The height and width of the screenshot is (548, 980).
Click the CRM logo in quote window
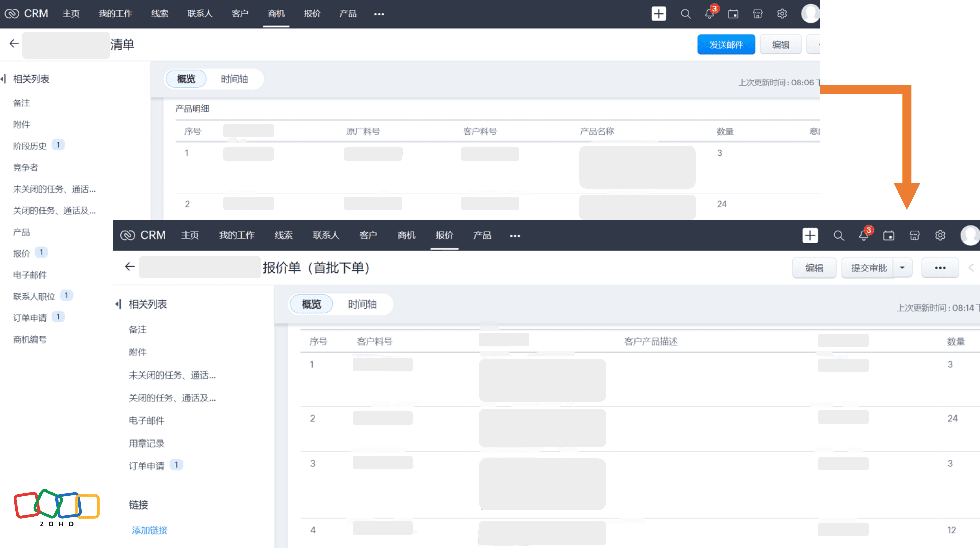coord(143,235)
